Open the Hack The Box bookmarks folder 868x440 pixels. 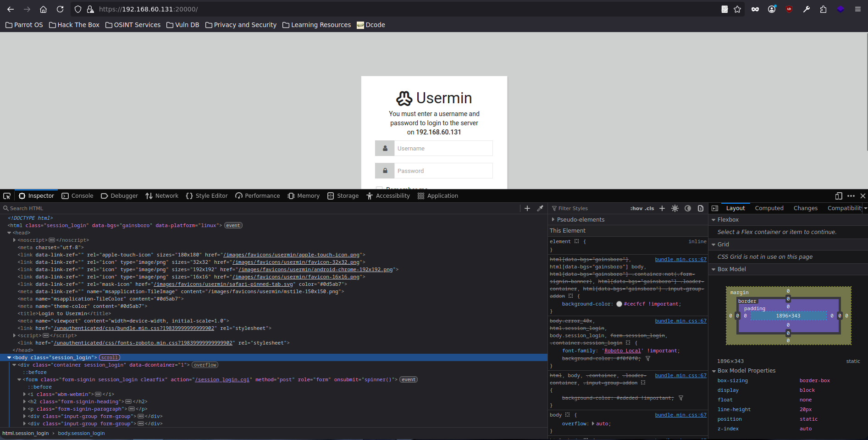click(x=74, y=25)
